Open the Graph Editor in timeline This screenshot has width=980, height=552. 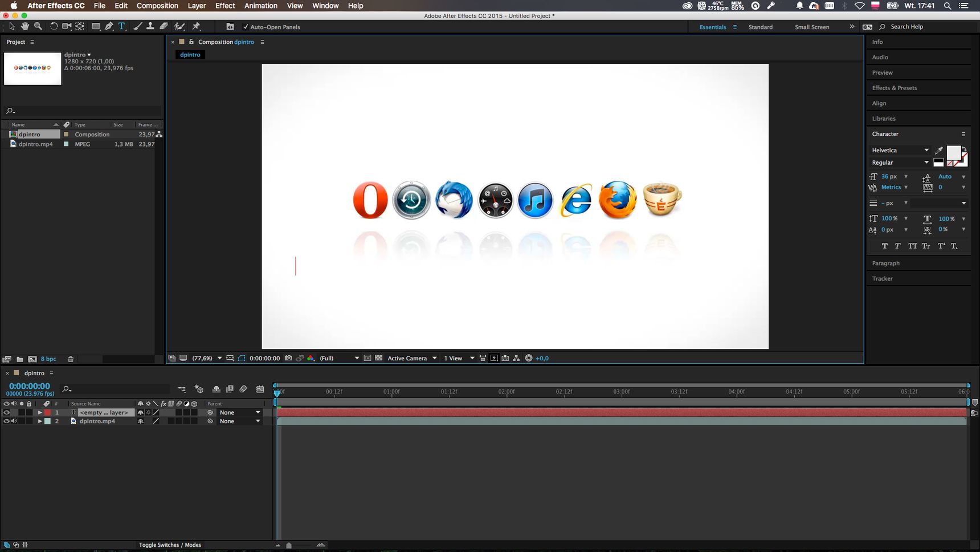pos(260,389)
